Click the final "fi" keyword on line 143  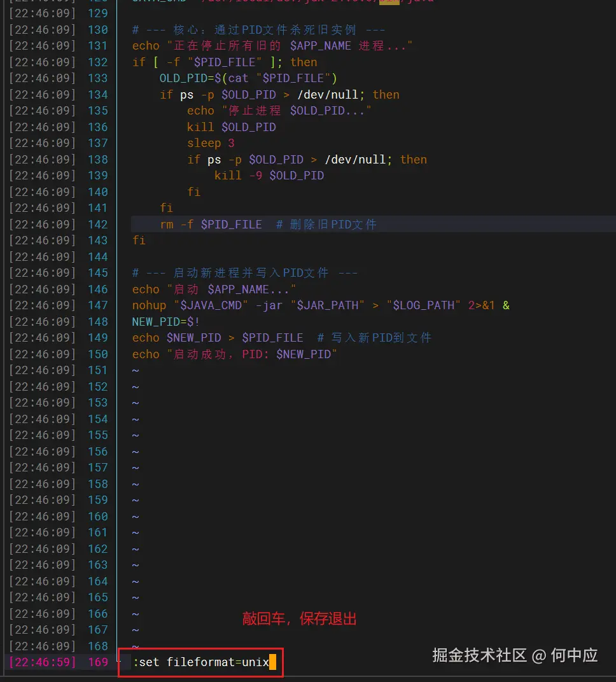tap(139, 240)
